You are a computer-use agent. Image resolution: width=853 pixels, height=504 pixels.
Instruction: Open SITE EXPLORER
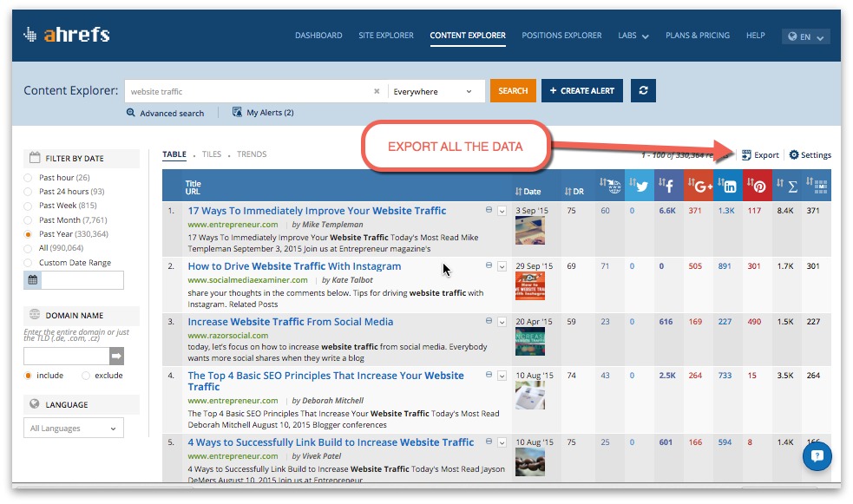pyautogui.click(x=385, y=36)
